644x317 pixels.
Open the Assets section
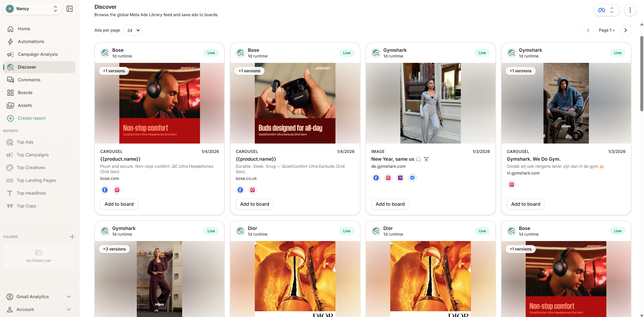(x=24, y=105)
